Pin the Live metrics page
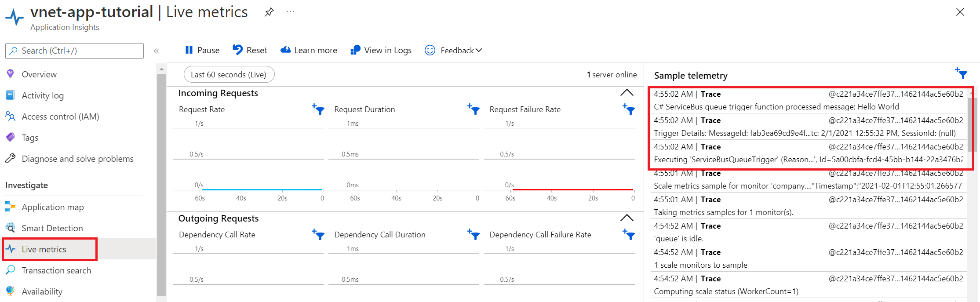This screenshot has width=980, height=302. click(268, 12)
